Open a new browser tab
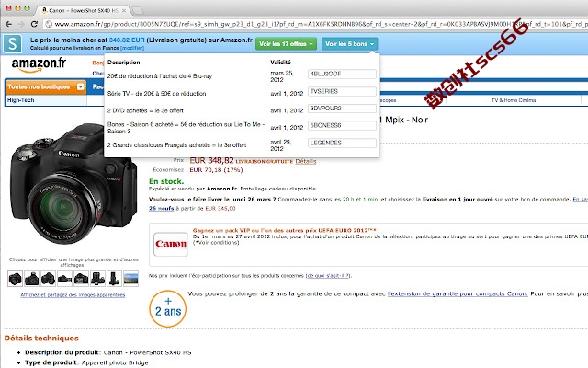The image size is (588, 368). point(137,10)
